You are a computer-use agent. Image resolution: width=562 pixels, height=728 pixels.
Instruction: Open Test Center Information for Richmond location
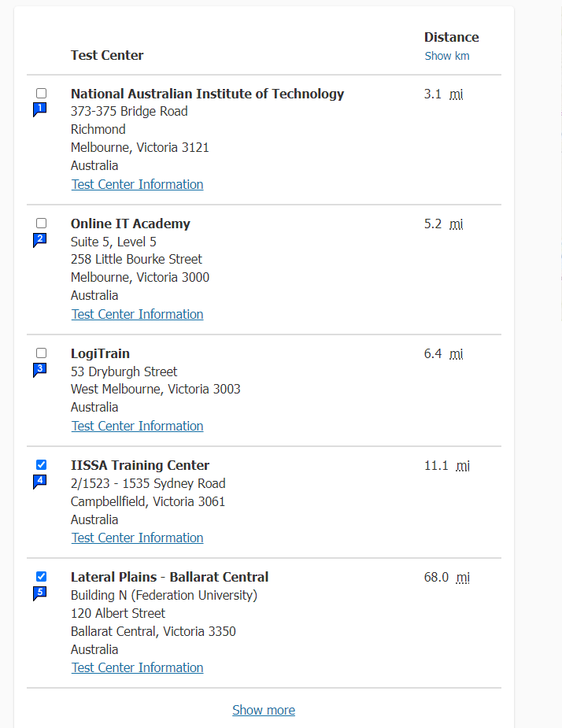click(137, 184)
